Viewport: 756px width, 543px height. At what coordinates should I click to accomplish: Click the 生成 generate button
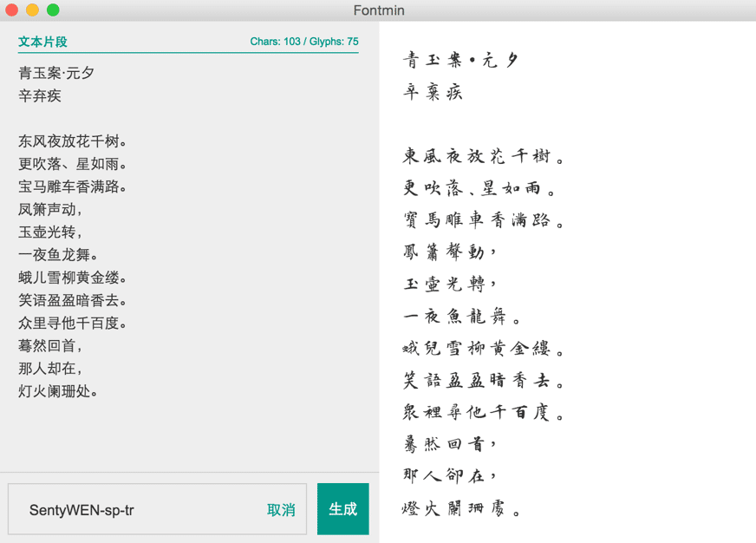(342, 509)
